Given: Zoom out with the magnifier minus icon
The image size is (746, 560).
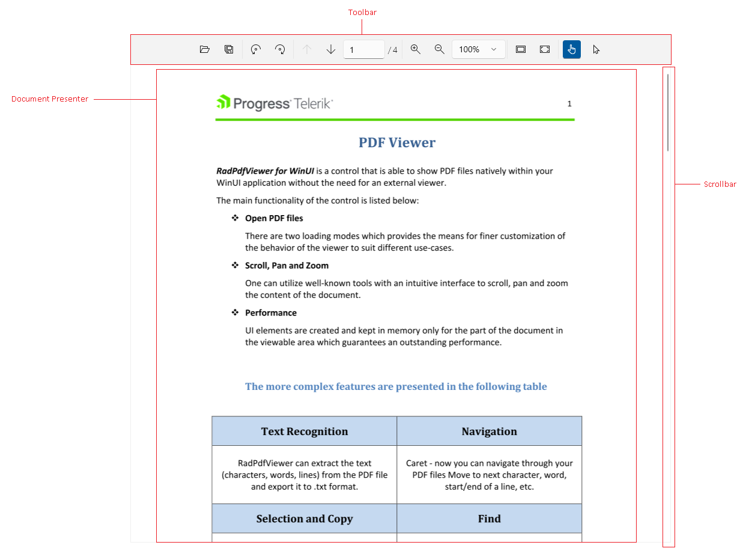Looking at the screenshot, I should click(x=439, y=49).
